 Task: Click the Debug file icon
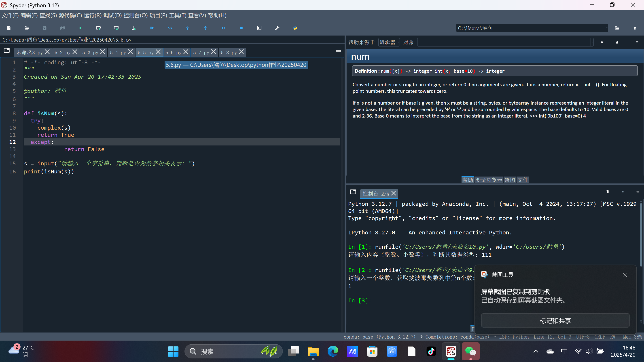click(x=152, y=28)
